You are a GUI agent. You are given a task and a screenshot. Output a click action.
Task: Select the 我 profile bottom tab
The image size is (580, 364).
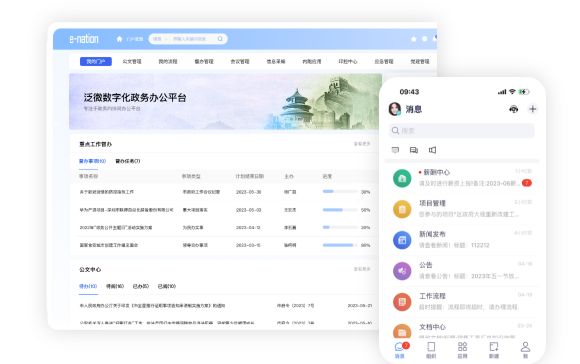coord(525,350)
